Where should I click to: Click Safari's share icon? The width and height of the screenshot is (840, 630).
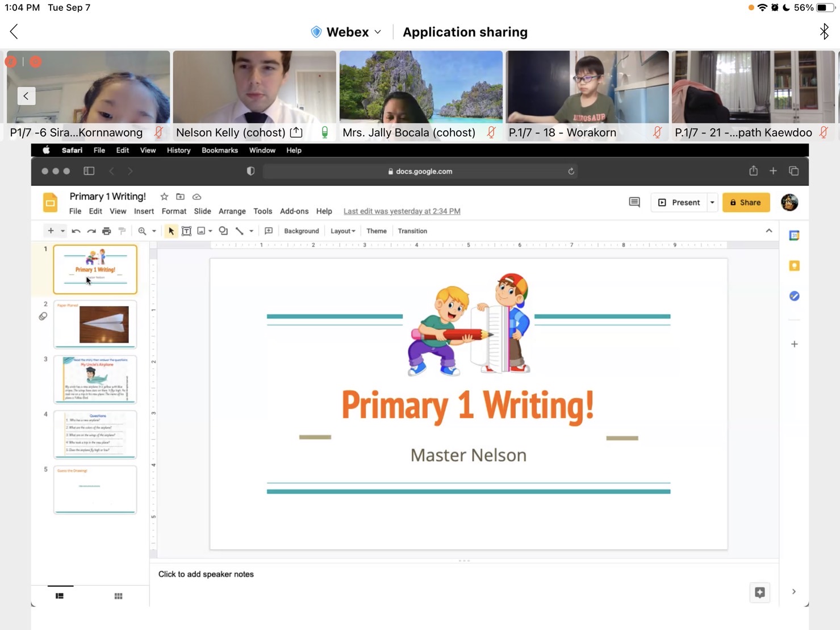pyautogui.click(x=753, y=170)
